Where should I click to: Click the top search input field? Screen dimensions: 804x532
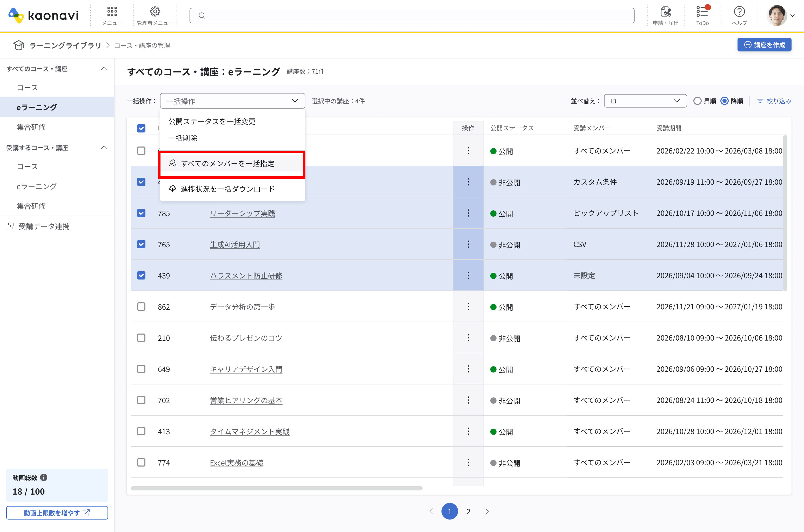coord(412,16)
